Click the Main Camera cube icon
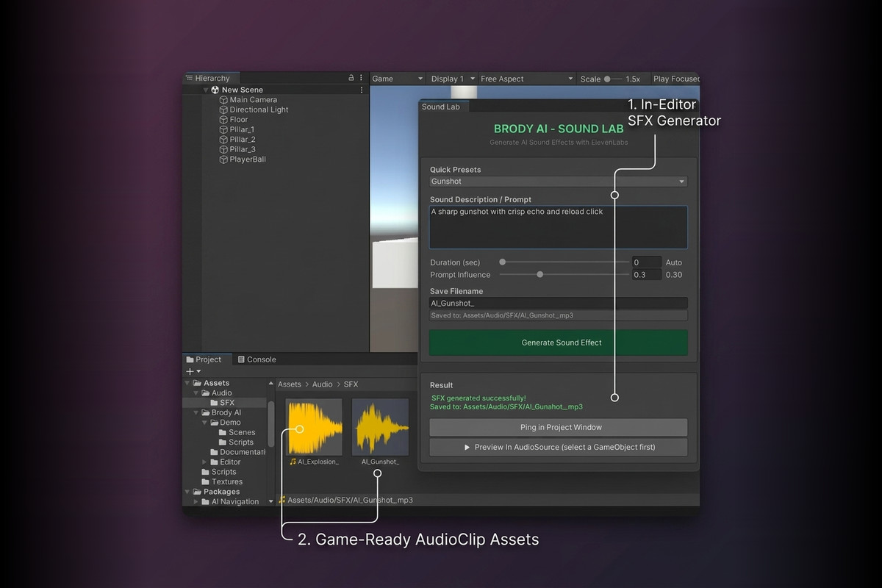This screenshot has width=882, height=588. [223, 100]
